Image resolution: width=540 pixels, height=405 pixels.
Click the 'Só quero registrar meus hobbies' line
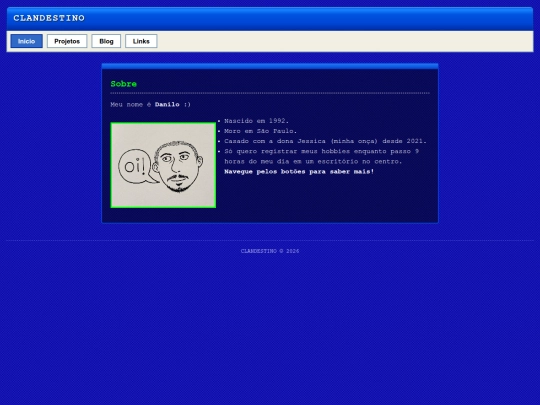(321, 156)
